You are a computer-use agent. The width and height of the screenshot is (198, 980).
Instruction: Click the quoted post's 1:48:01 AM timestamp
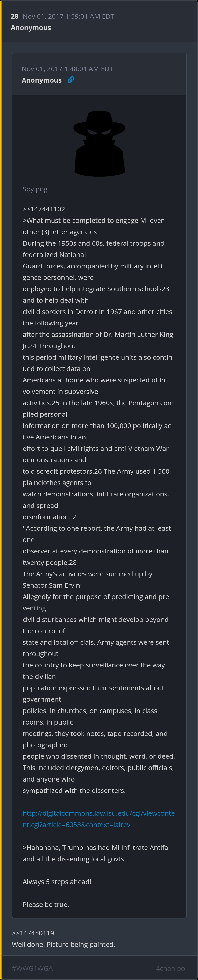coord(67,69)
